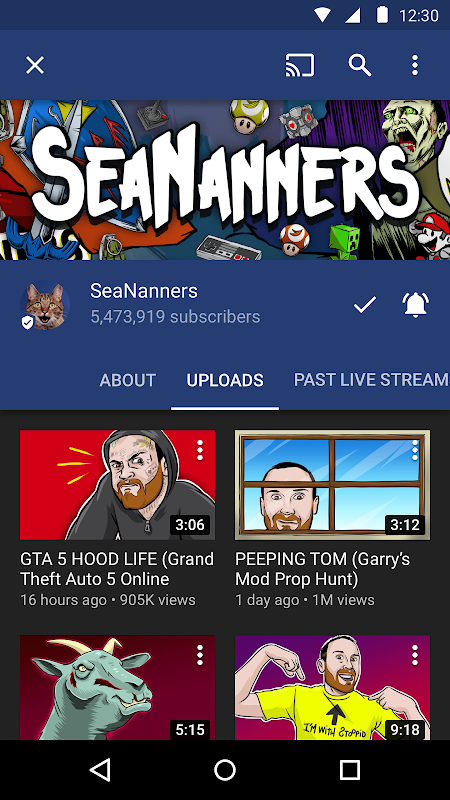This screenshot has width=450, height=800.
Task: Open the PEEPING TOM video thumbnail
Action: pos(332,485)
